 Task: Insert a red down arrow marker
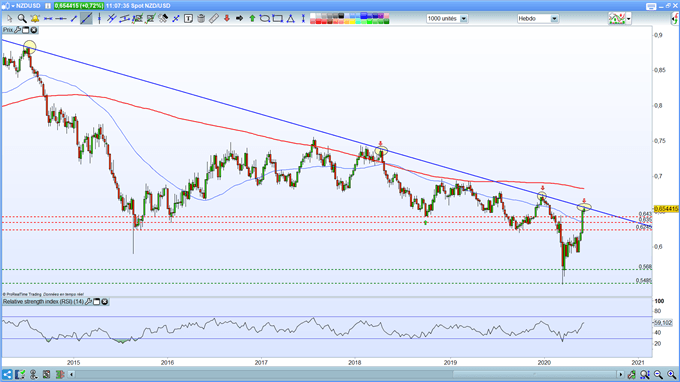(226, 19)
